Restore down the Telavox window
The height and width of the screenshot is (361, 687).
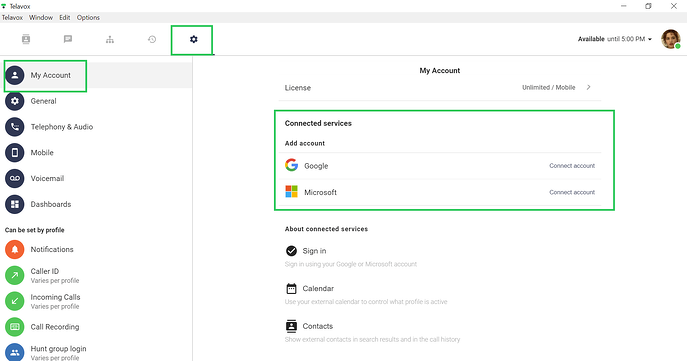[x=648, y=6]
